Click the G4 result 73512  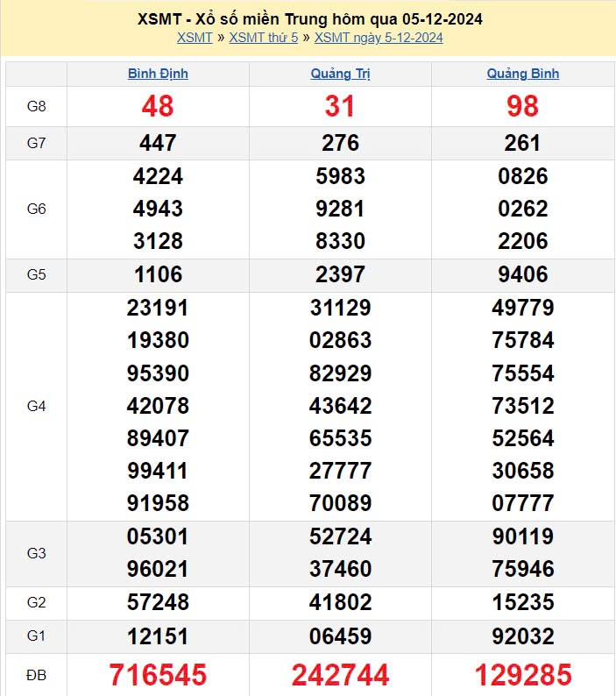[x=523, y=406]
